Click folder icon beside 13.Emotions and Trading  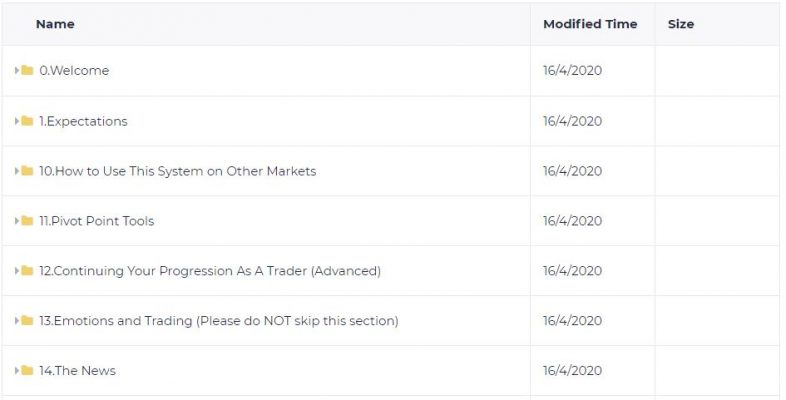27,320
